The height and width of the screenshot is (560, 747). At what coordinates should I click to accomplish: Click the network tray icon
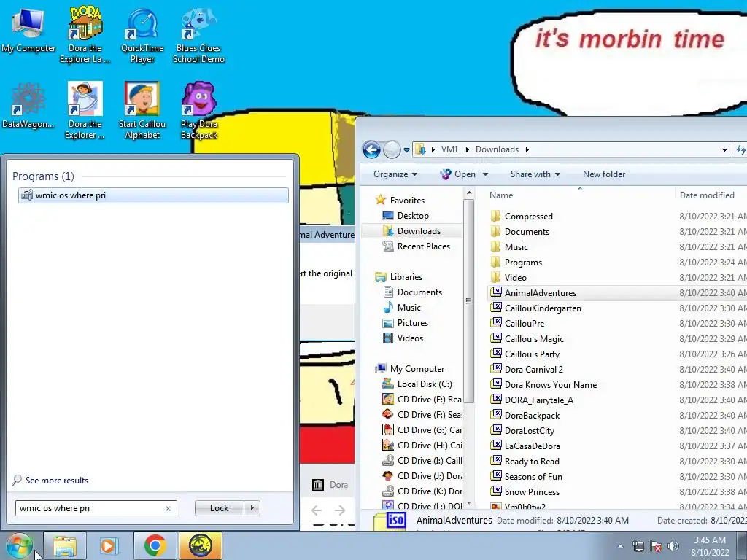[638, 546]
